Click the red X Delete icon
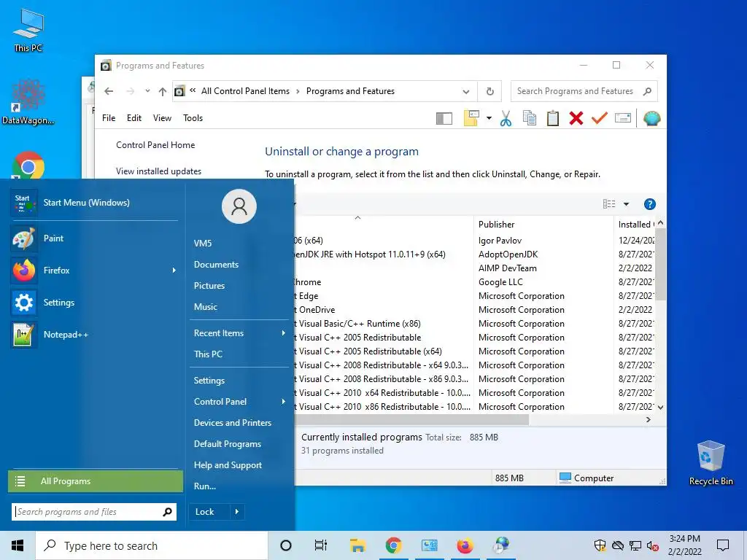Image resolution: width=747 pixels, height=560 pixels. coord(576,118)
